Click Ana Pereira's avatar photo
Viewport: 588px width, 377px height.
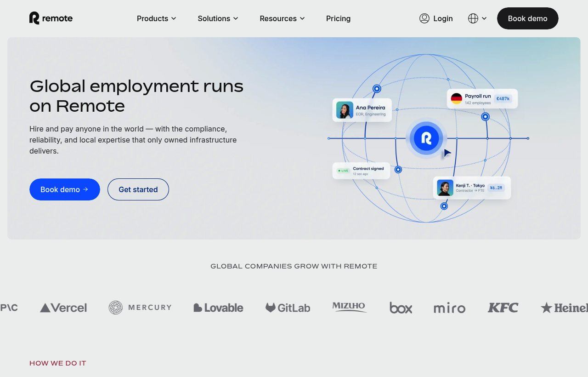tap(345, 110)
